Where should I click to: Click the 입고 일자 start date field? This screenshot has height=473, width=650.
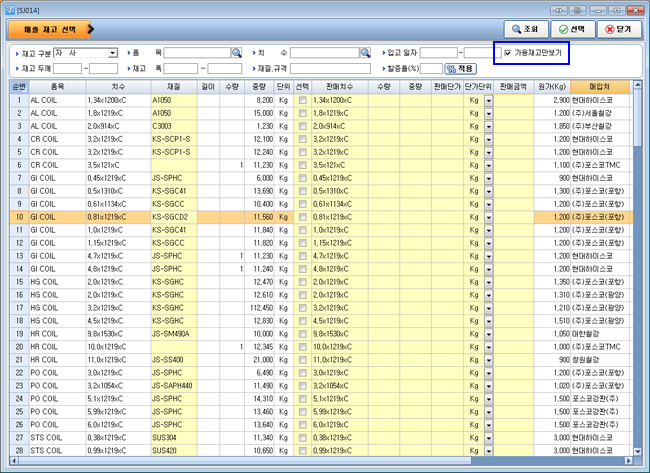(438, 53)
